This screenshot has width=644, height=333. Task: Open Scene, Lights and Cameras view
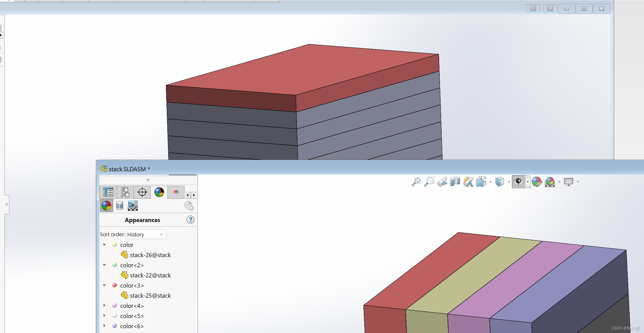coord(133,205)
